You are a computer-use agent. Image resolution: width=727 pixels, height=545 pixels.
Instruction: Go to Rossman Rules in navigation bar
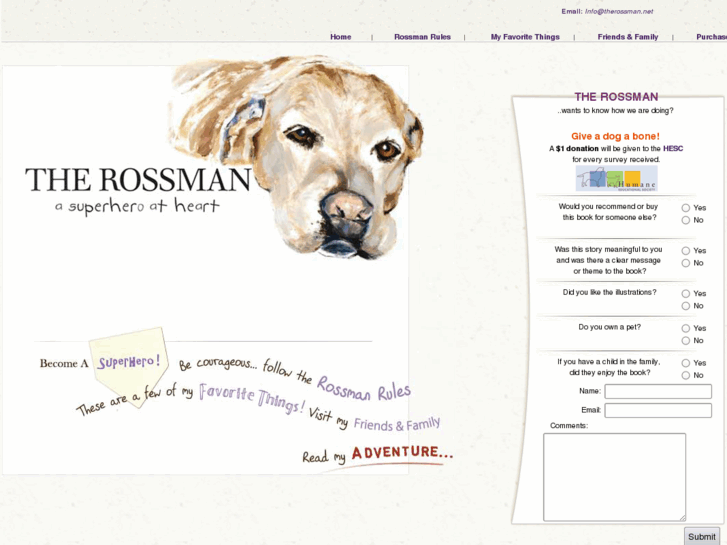422,37
